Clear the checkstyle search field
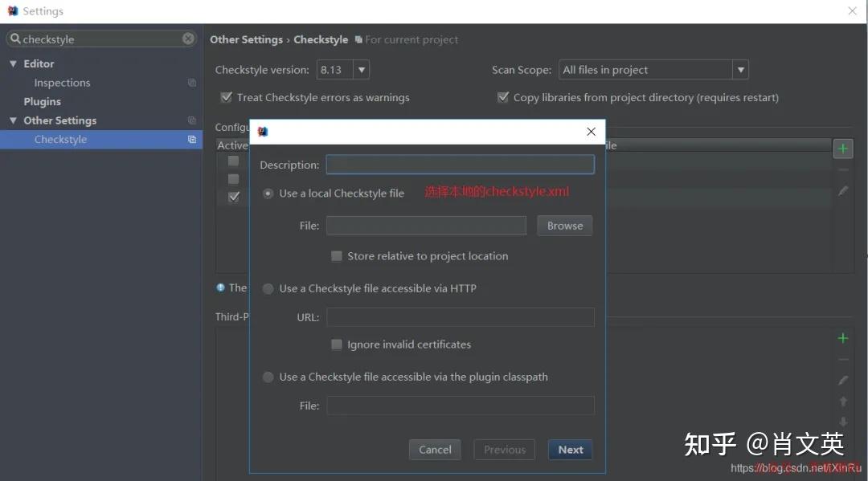Image resolution: width=868 pixels, height=481 pixels. [188, 39]
